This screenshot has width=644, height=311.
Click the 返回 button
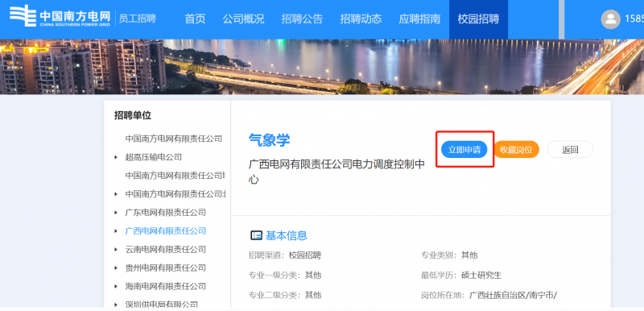click(570, 150)
